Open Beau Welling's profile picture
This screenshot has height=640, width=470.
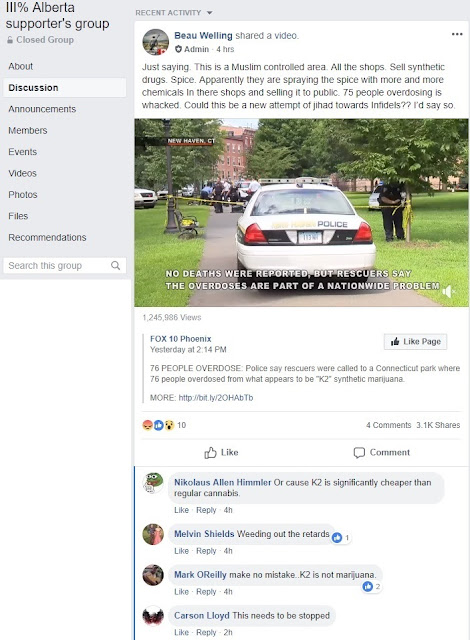155,42
